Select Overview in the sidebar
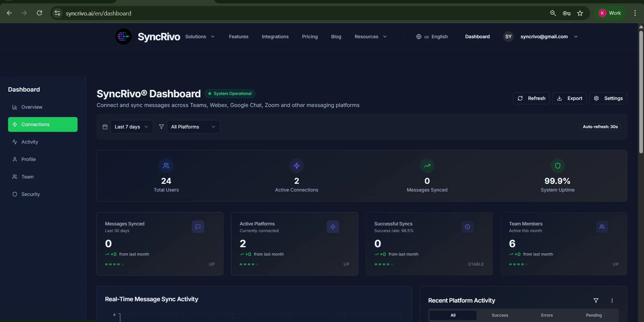Viewport: 644px width, 322px height. [43, 107]
